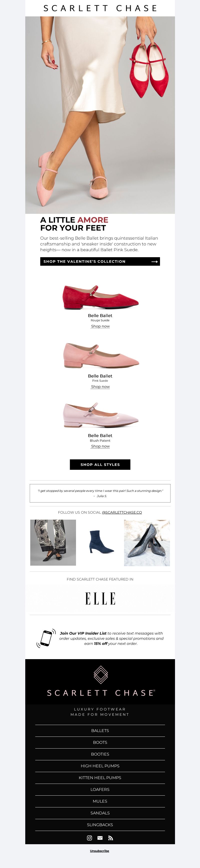
Task: Open the @SCARLETTCHASE.CO social link
Action: pyautogui.click(x=122, y=512)
